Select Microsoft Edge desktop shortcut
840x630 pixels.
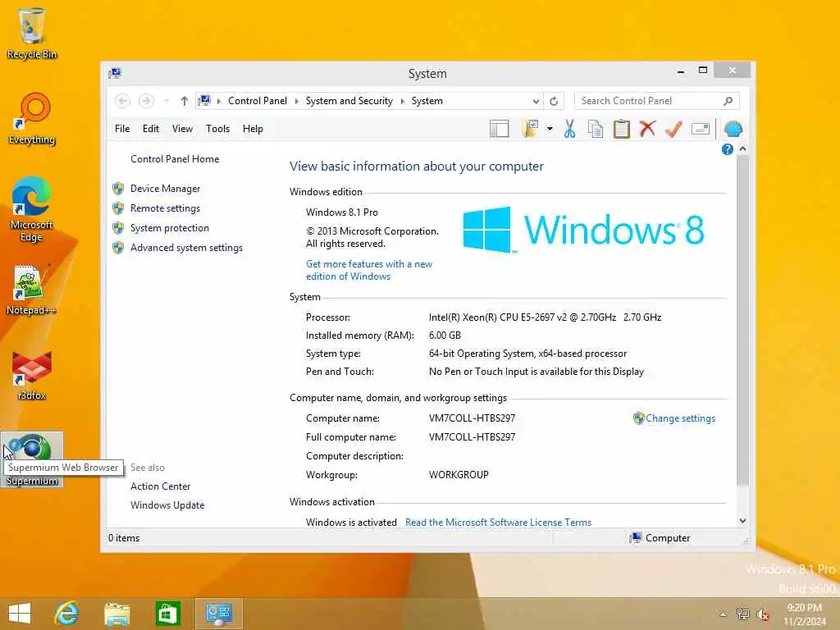tap(32, 209)
